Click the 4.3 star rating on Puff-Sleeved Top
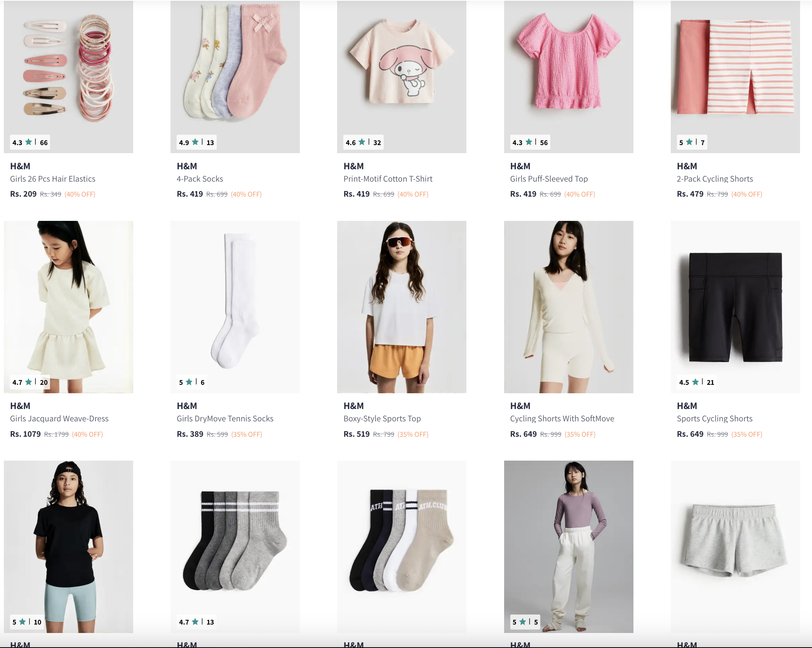The height and width of the screenshot is (648, 812). pyautogui.click(x=530, y=142)
